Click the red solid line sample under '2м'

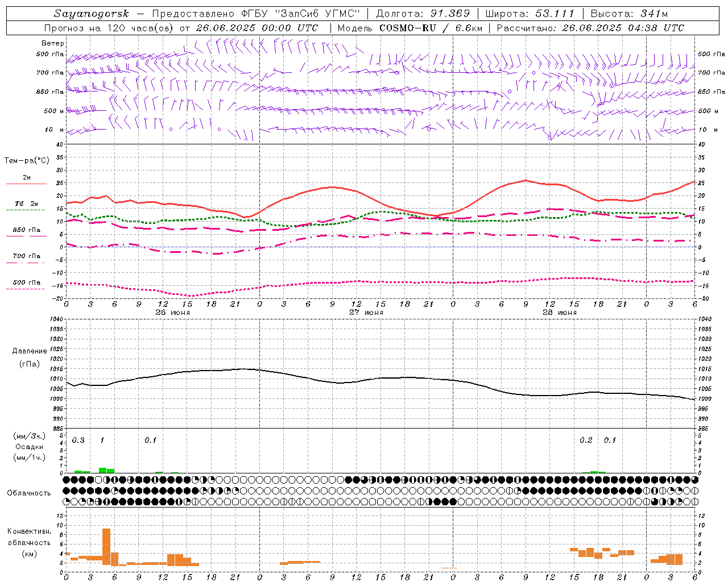[26, 184]
